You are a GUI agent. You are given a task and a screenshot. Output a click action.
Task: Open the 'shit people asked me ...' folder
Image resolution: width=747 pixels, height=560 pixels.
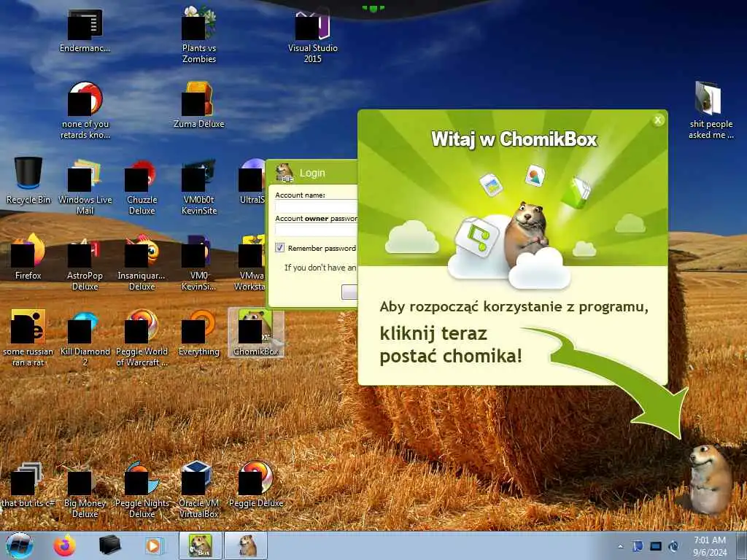[711, 110]
